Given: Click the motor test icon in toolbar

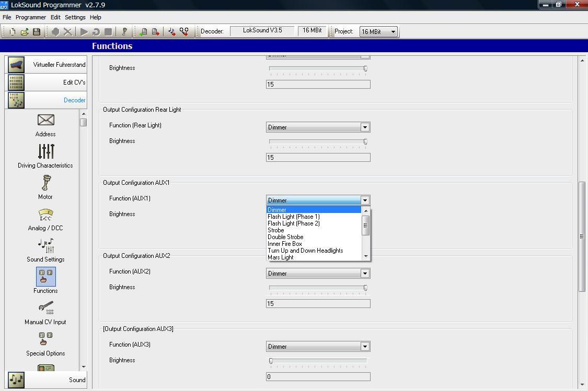Looking at the screenshot, I should tap(124, 32).
